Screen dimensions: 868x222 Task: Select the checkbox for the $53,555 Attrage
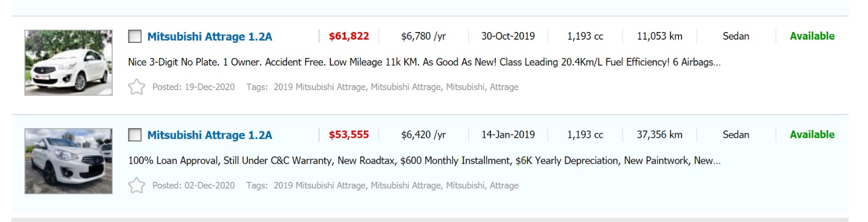[135, 135]
